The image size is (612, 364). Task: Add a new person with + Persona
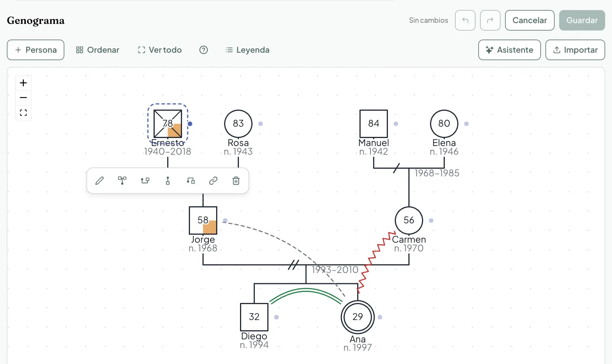coord(36,50)
